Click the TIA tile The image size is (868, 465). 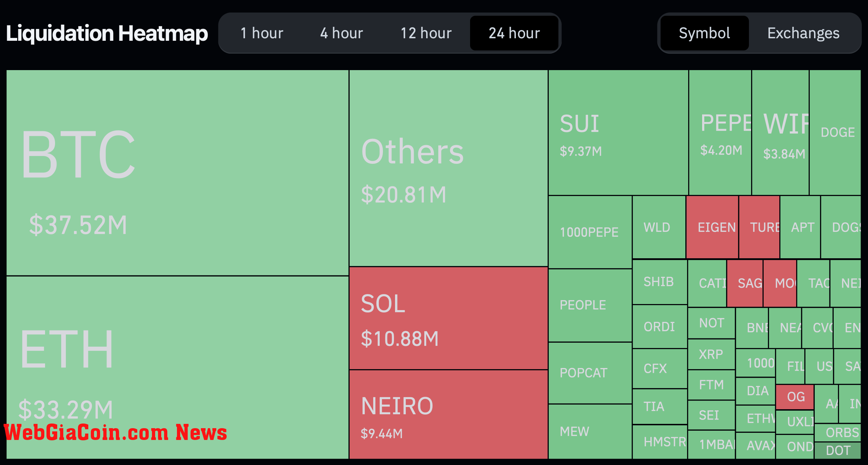click(x=660, y=407)
